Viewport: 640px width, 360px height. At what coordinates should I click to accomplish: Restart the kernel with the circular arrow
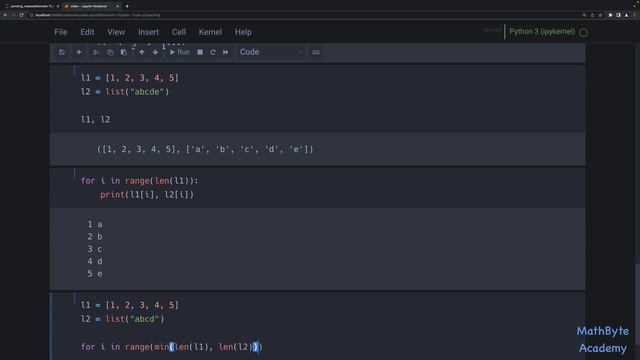pos(213,52)
